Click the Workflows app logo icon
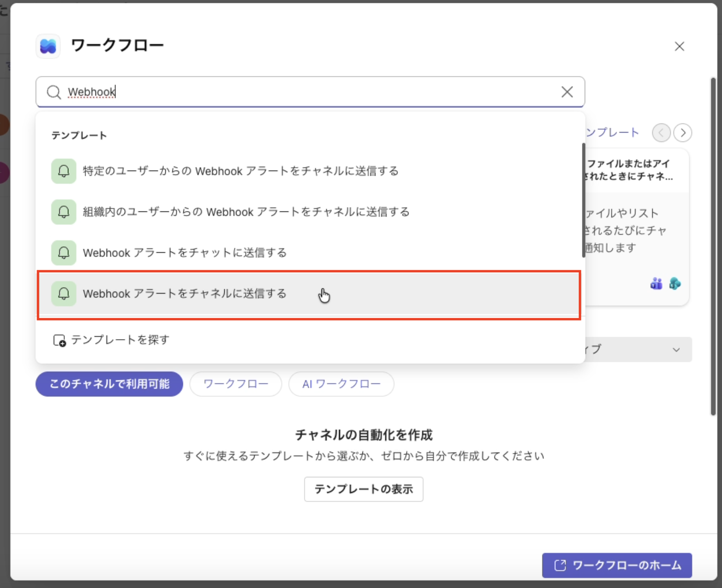 point(48,46)
